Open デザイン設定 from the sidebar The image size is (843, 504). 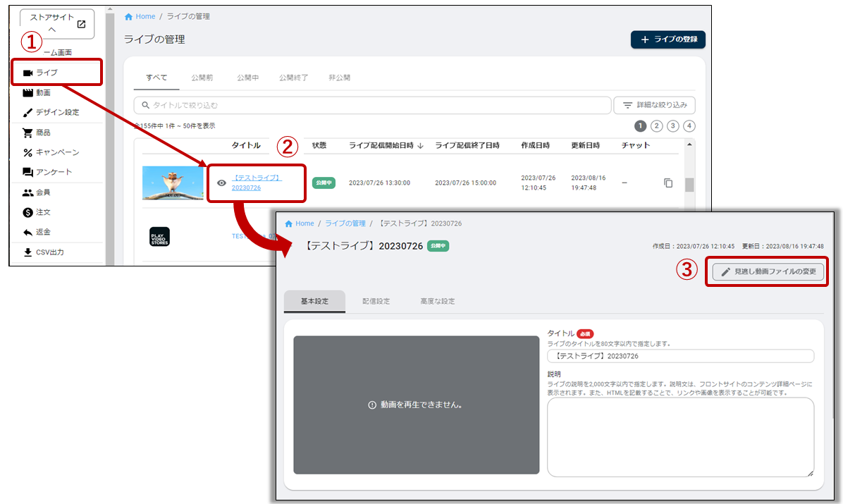coord(56,112)
